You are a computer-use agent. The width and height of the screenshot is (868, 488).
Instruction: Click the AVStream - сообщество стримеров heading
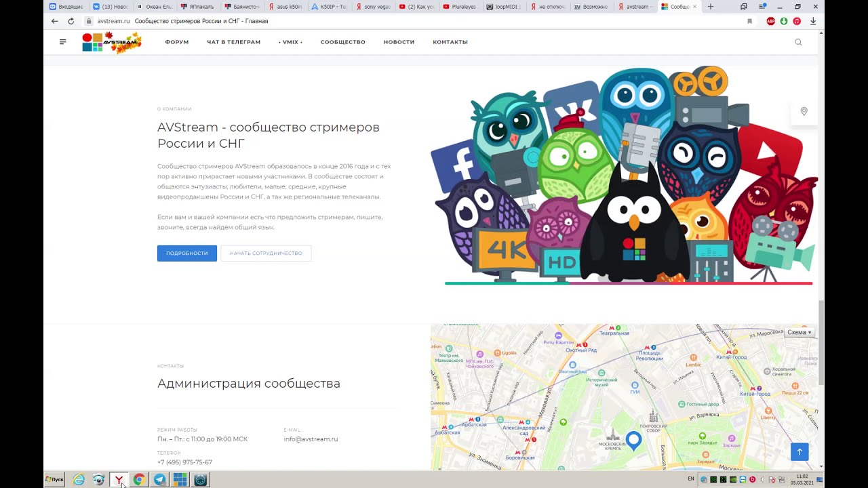tap(269, 135)
